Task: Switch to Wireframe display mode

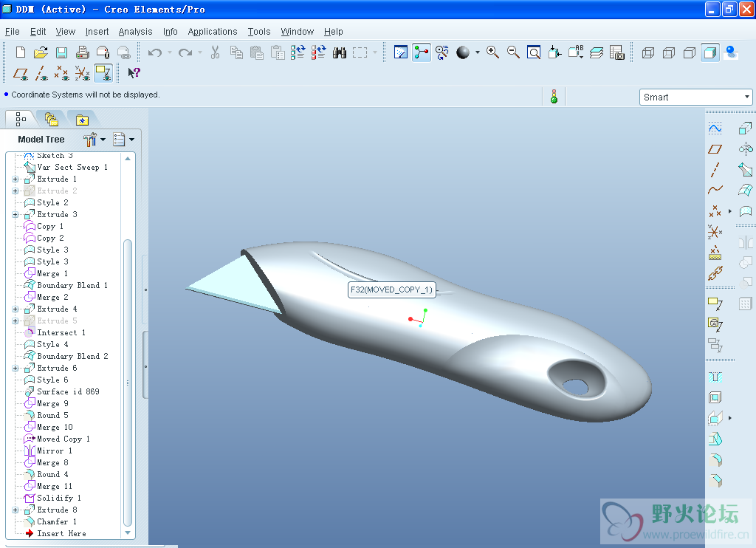Action: click(x=647, y=52)
